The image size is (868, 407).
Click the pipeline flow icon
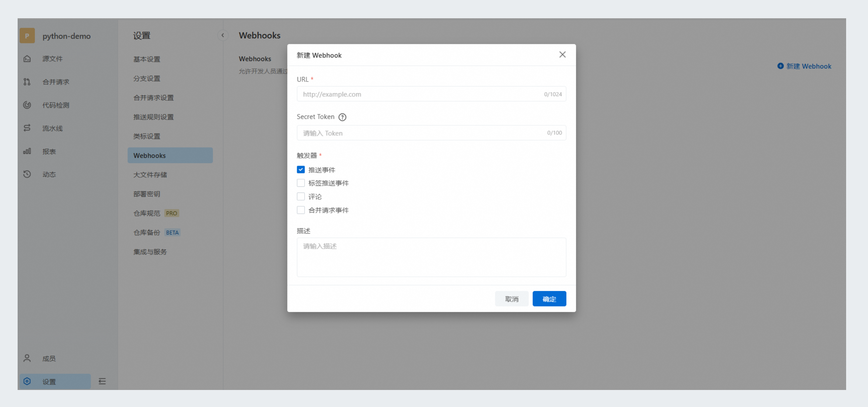coord(27,128)
